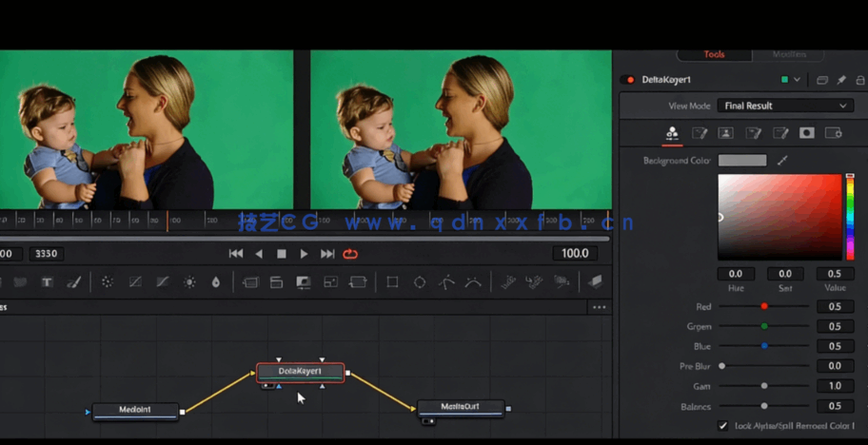Add a Rectangle mask node
Screen dimensions: 868x445
tap(392, 281)
